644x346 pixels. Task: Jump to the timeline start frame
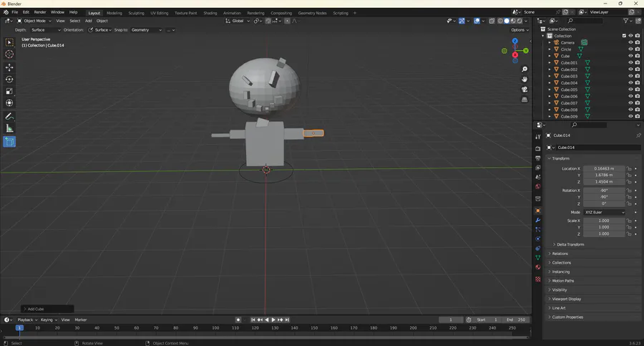pos(253,319)
